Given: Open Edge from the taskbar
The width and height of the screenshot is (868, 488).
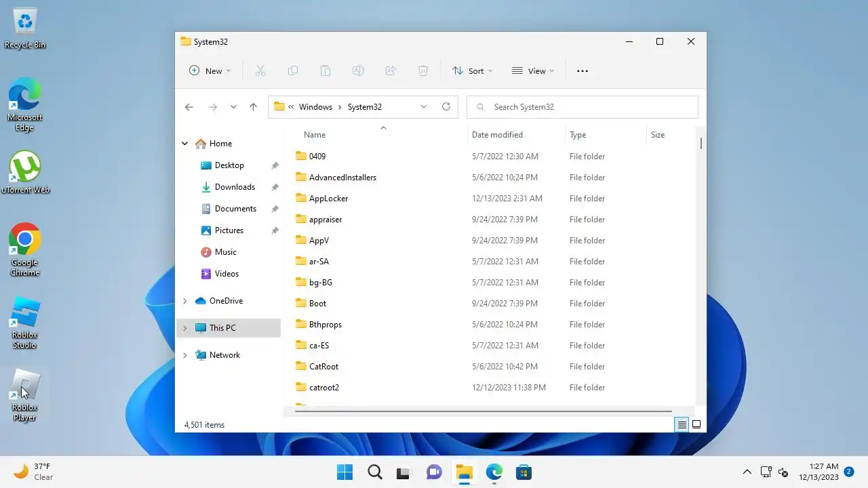Looking at the screenshot, I should pos(494,472).
